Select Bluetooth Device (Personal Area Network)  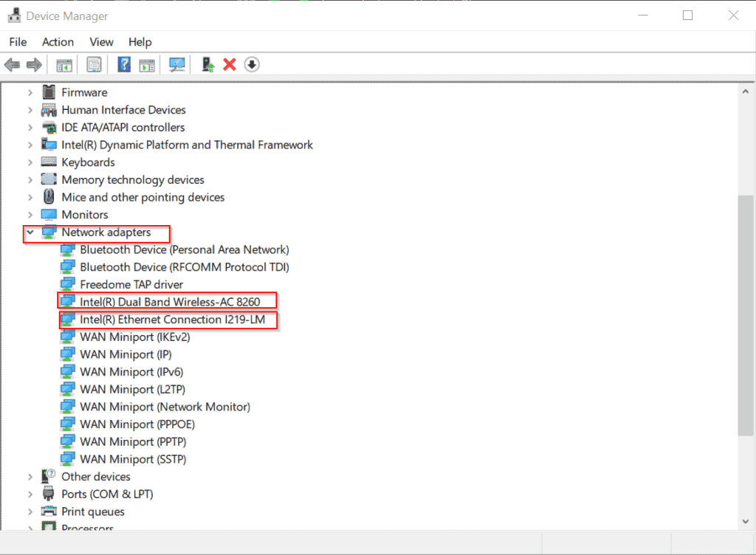click(x=184, y=249)
